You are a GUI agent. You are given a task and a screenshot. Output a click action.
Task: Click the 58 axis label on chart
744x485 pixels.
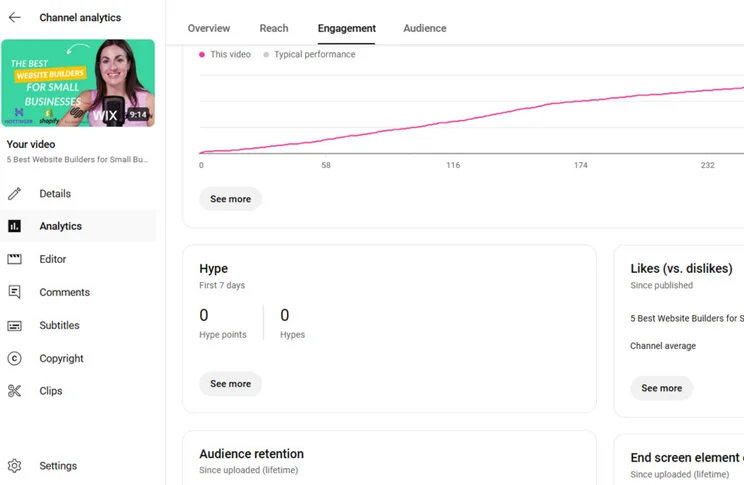coord(326,165)
